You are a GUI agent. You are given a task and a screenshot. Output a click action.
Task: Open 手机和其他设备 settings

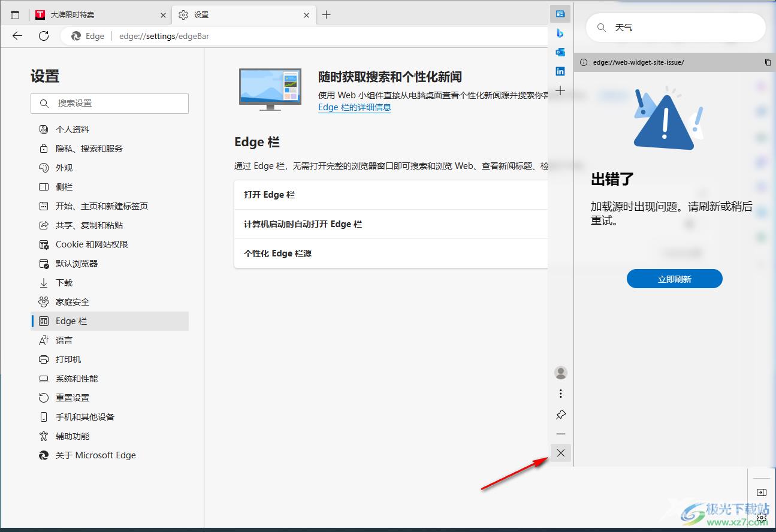click(x=110, y=417)
